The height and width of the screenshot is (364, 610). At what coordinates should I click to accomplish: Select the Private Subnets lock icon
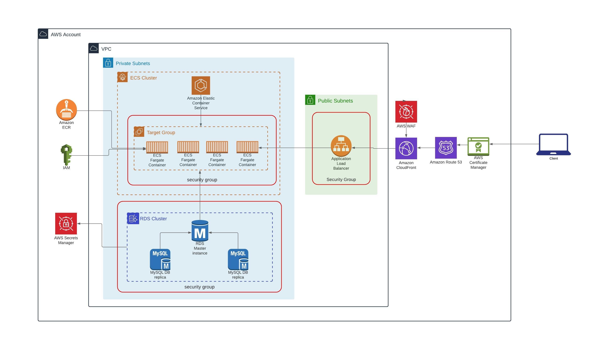pyautogui.click(x=108, y=63)
